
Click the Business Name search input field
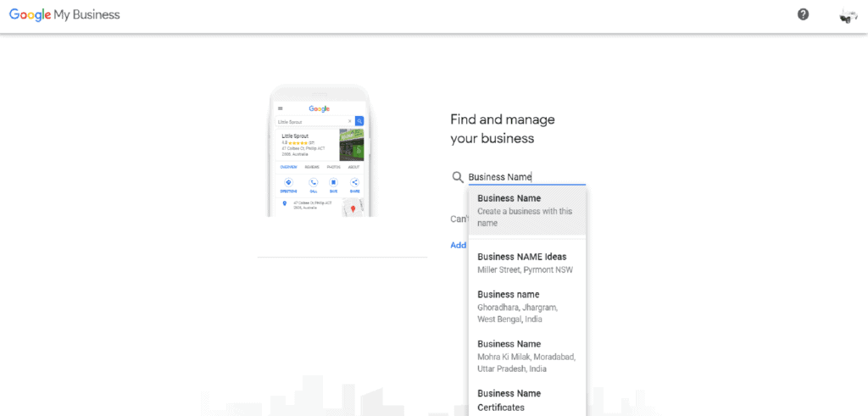[x=526, y=177]
